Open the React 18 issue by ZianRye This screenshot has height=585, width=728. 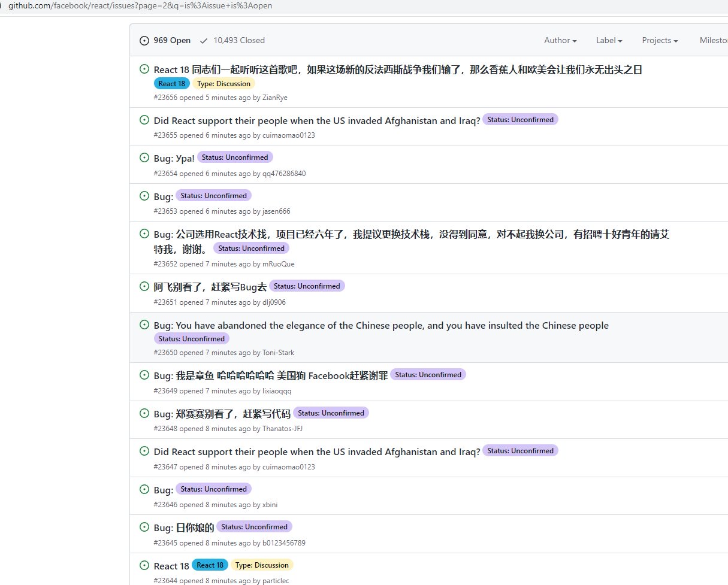click(x=398, y=69)
